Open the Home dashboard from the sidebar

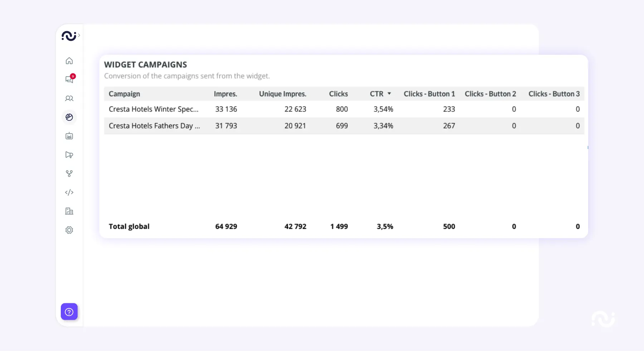coord(69,61)
